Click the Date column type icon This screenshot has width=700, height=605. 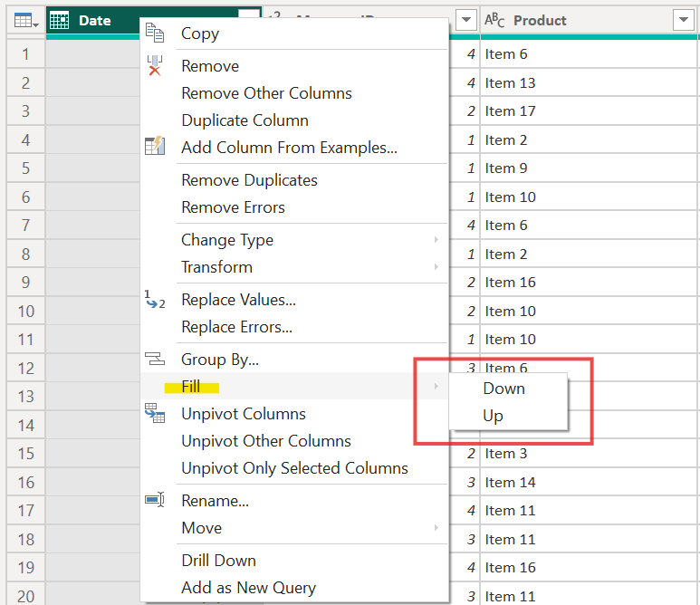[60, 21]
